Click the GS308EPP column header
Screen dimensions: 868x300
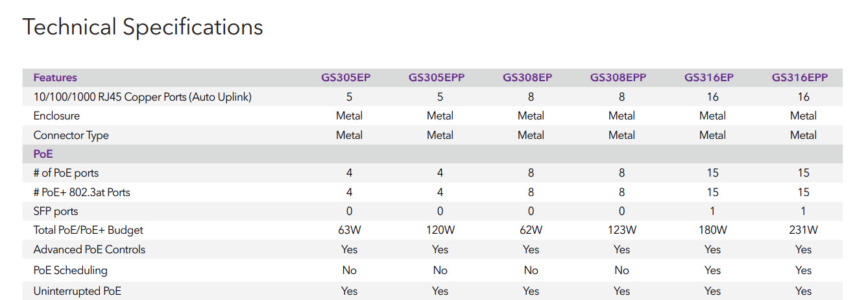pos(618,78)
